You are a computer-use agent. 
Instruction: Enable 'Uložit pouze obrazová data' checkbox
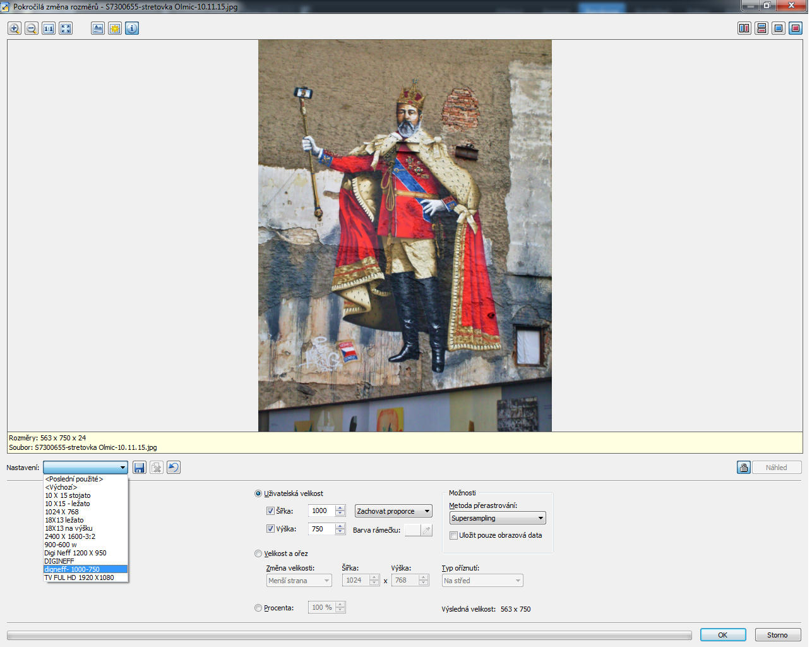coord(453,536)
